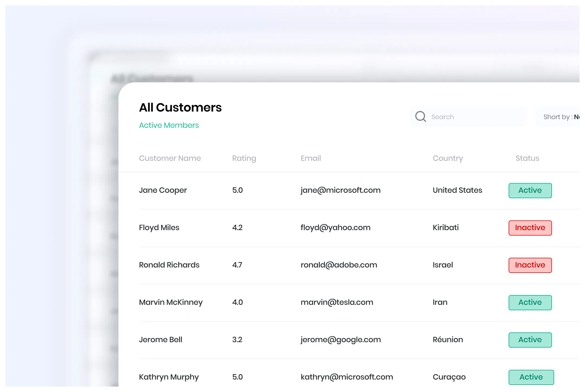Click email marvin@tesla.com
This screenshot has width=585, height=392.
[337, 302]
